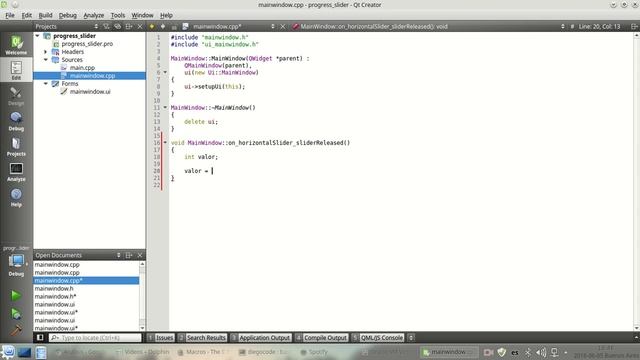Click the volume icon in system tray

click(x=541, y=352)
